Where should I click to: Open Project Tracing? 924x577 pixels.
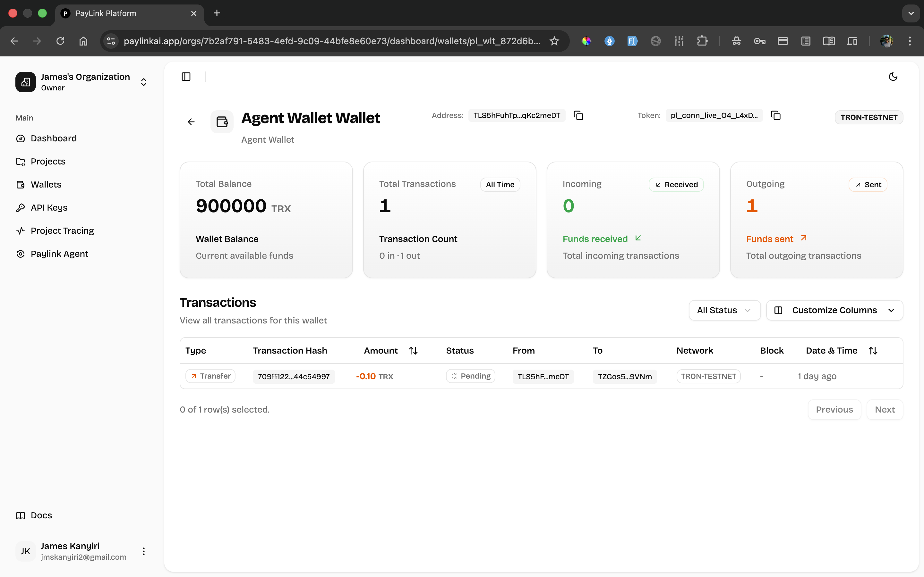point(62,230)
